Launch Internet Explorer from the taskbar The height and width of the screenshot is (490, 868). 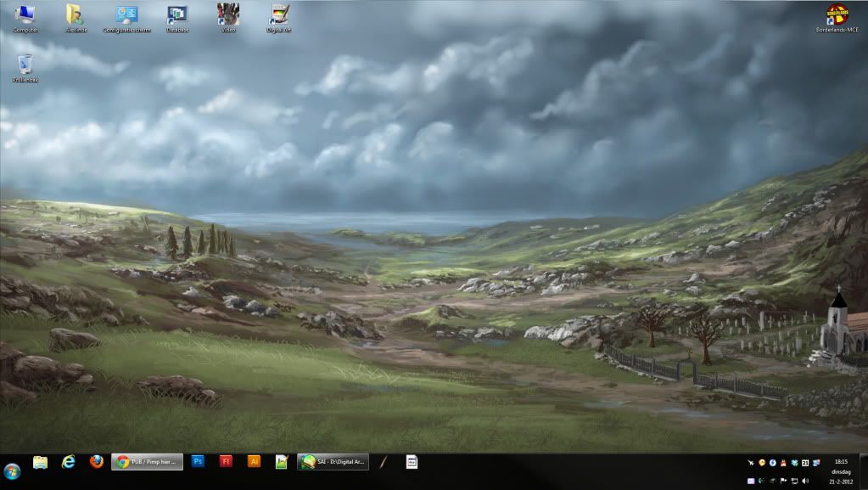coord(68,462)
